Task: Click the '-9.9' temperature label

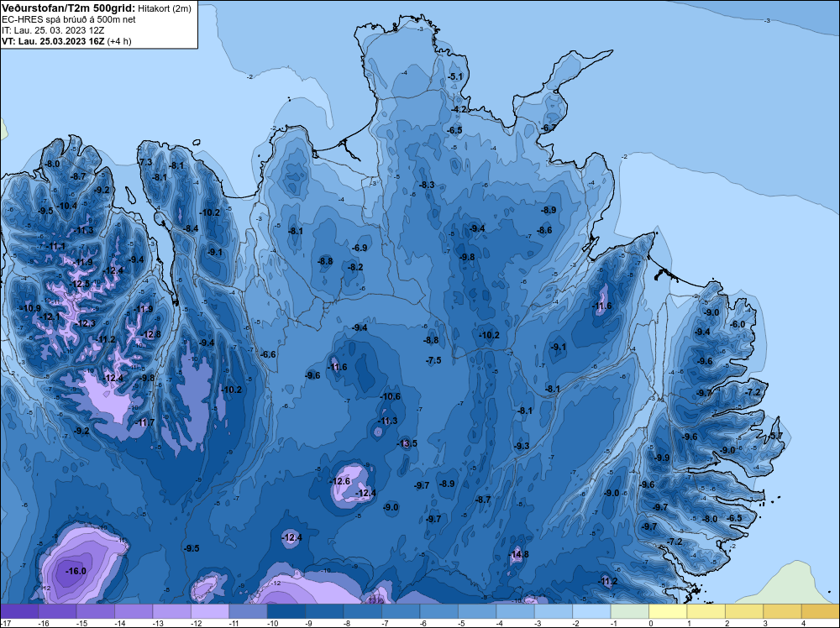Action: [662, 458]
